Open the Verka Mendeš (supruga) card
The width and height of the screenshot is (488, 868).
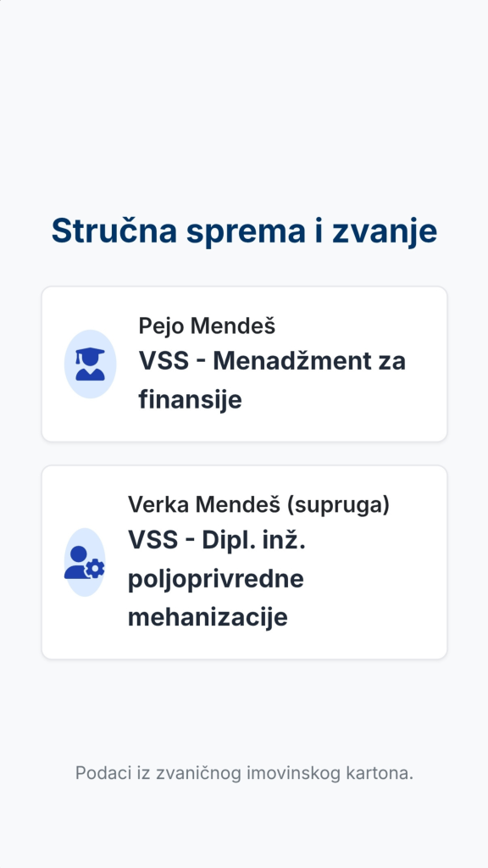point(244,562)
